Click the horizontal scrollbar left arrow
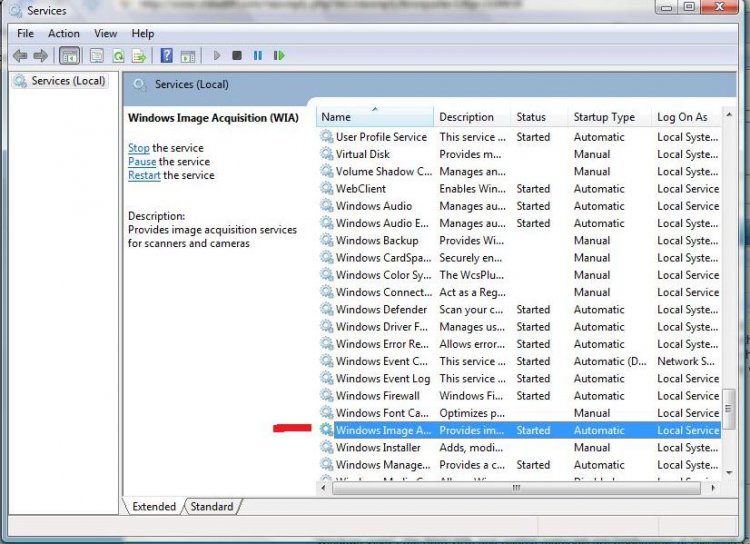The width and height of the screenshot is (750, 544). pos(324,488)
